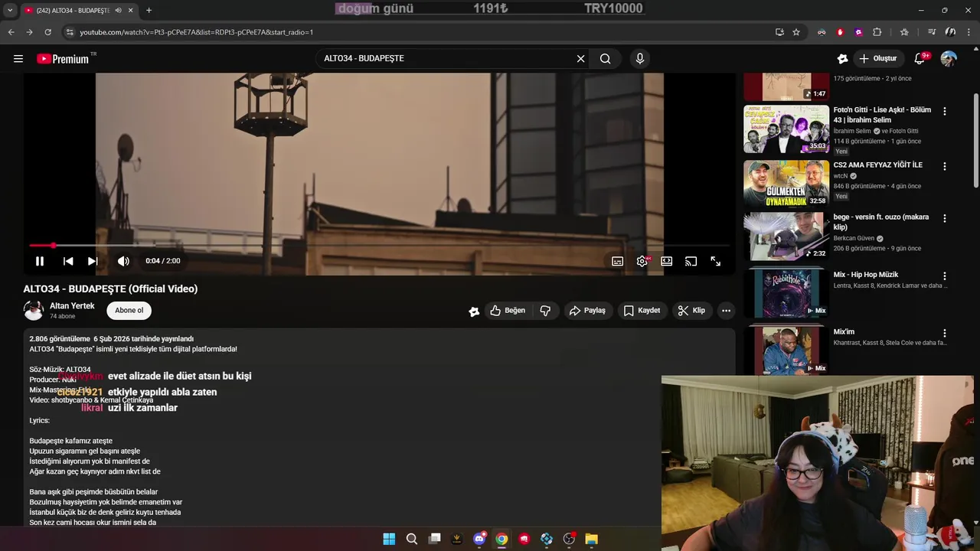Open the Chrome extensions puzzle icon
Viewport: 980px width, 551px height.
click(877, 32)
